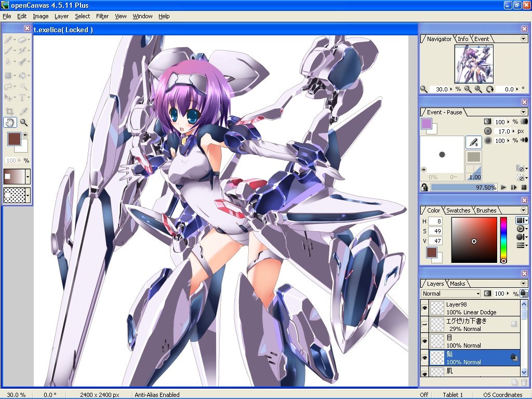
Task: Select the Eraser tool in the toolbox
Action: (x=22, y=39)
